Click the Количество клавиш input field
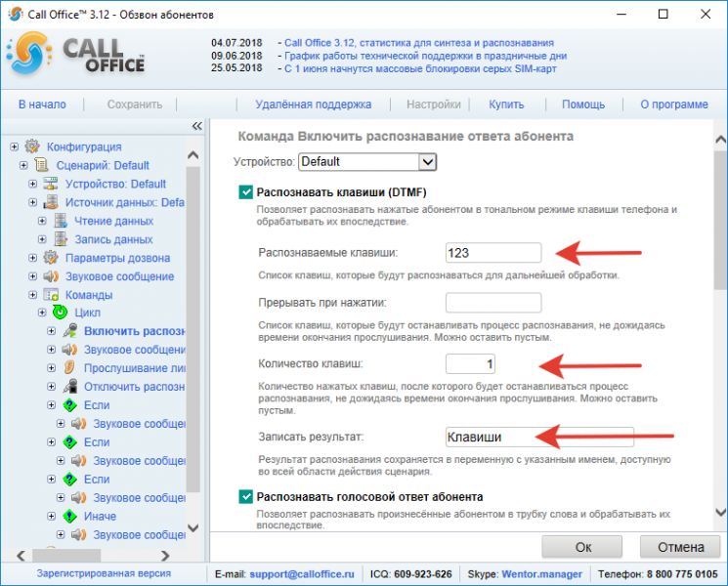 [470, 363]
